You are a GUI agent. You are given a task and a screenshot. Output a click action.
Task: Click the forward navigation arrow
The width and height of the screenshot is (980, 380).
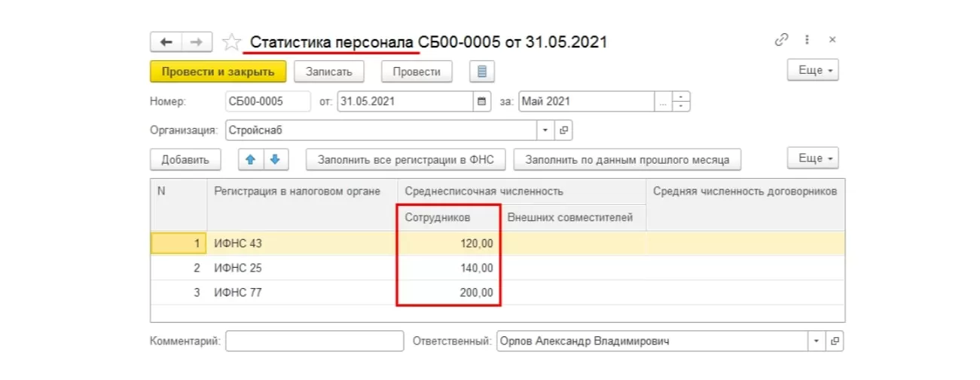[x=196, y=42]
